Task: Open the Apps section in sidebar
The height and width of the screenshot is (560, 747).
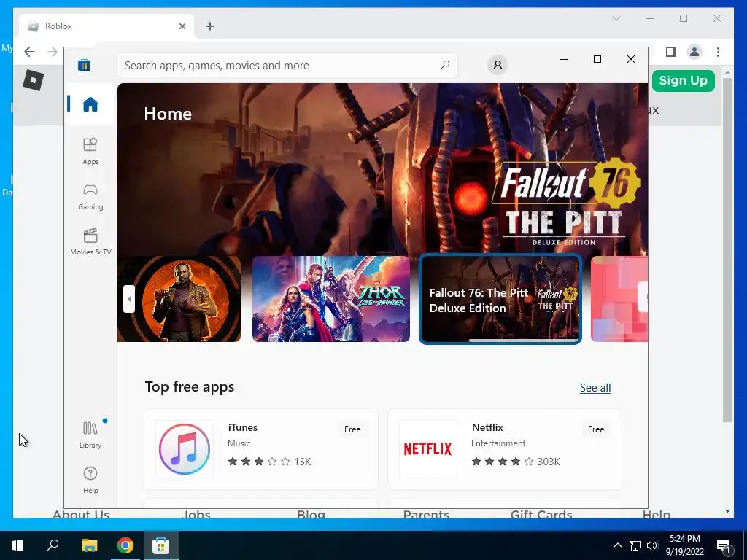Action: (x=90, y=151)
